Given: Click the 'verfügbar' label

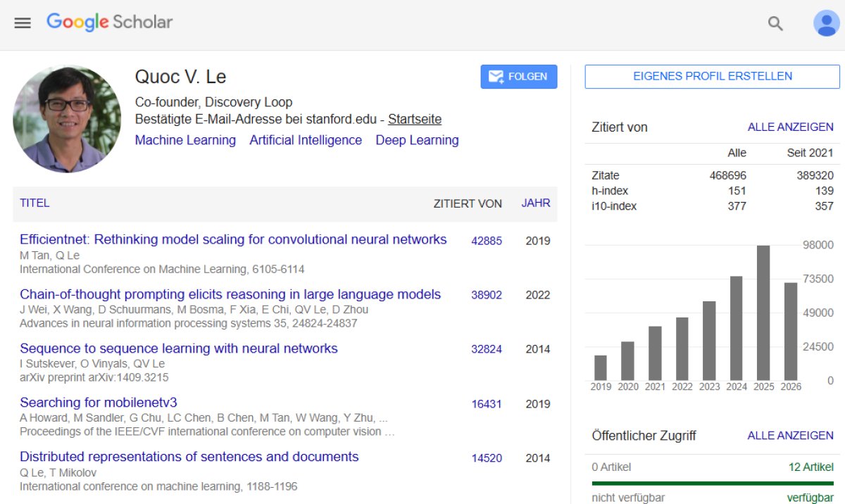Looking at the screenshot, I should pos(810,498).
